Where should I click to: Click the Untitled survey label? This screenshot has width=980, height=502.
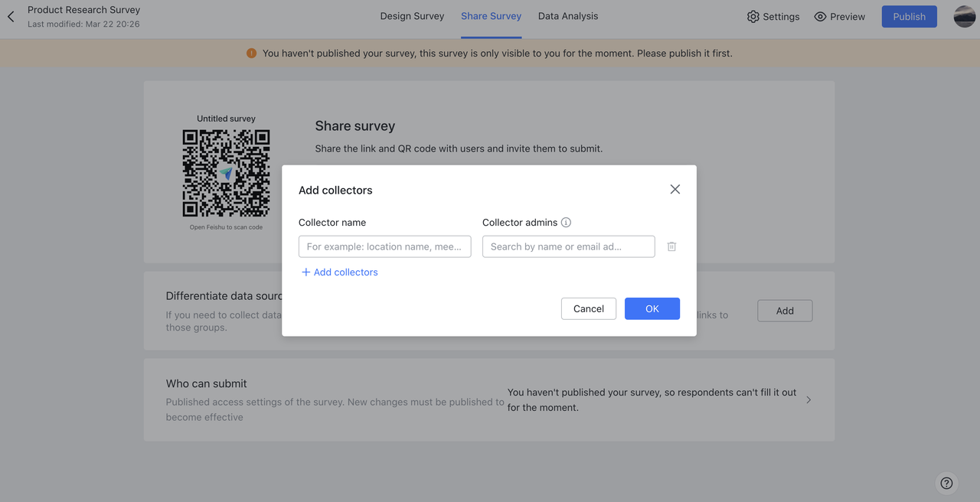coord(226,119)
